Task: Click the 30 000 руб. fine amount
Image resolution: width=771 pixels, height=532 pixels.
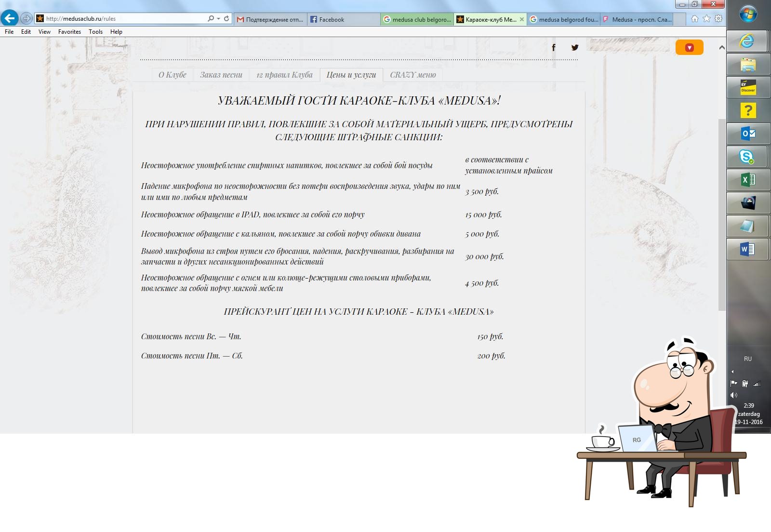Action: point(485,257)
